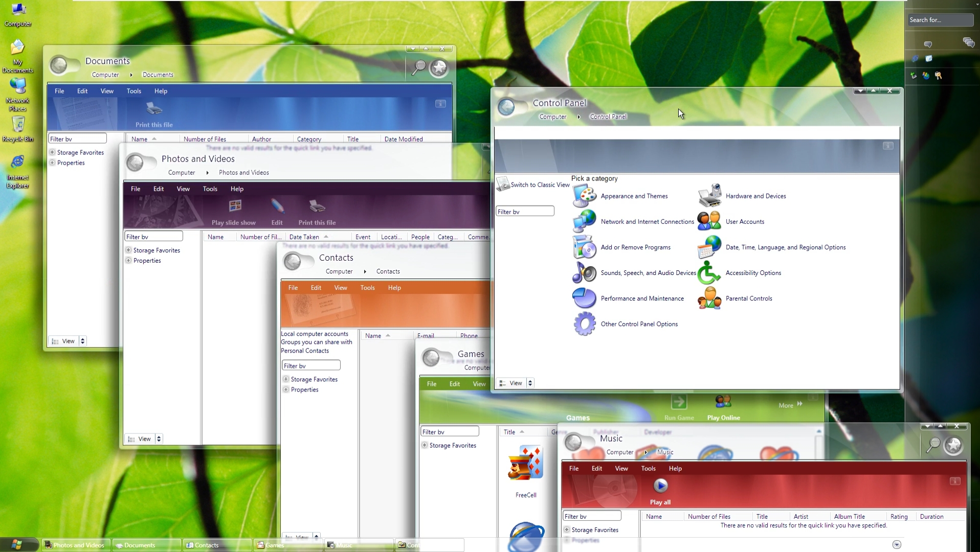Open Edit menu in Games window
The width and height of the screenshot is (980, 552).
(455, 384)
